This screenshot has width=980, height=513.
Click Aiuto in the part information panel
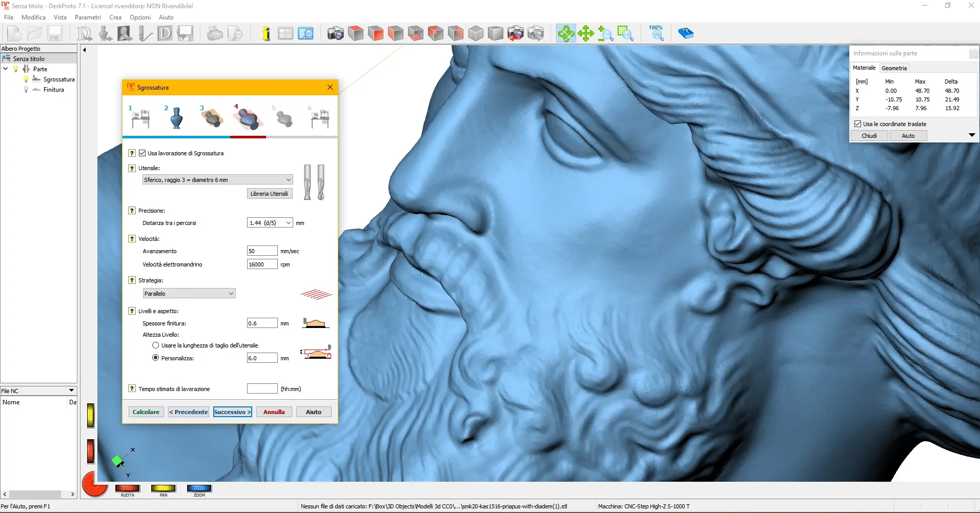(908, 136)
